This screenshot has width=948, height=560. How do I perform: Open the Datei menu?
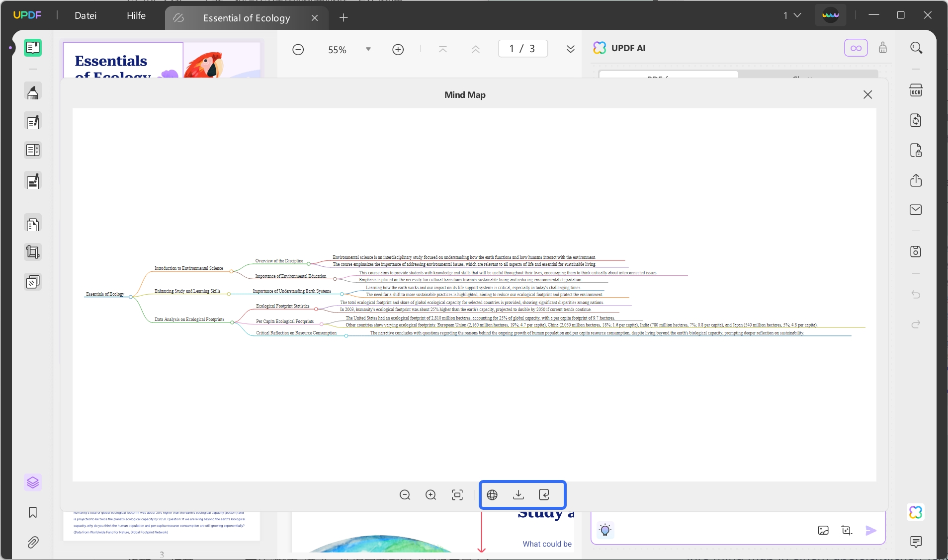click(x=86, y=15)
